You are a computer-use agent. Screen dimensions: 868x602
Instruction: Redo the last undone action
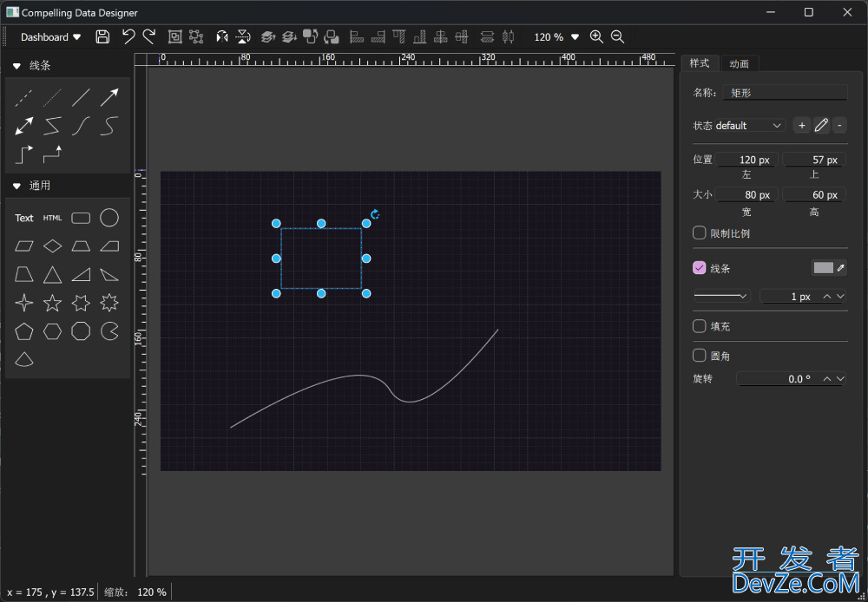click(149, 37)
